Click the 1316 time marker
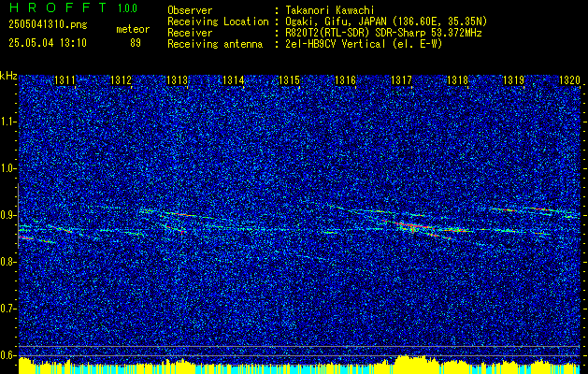Screen dimensions: 588x374 click(345, 79)
